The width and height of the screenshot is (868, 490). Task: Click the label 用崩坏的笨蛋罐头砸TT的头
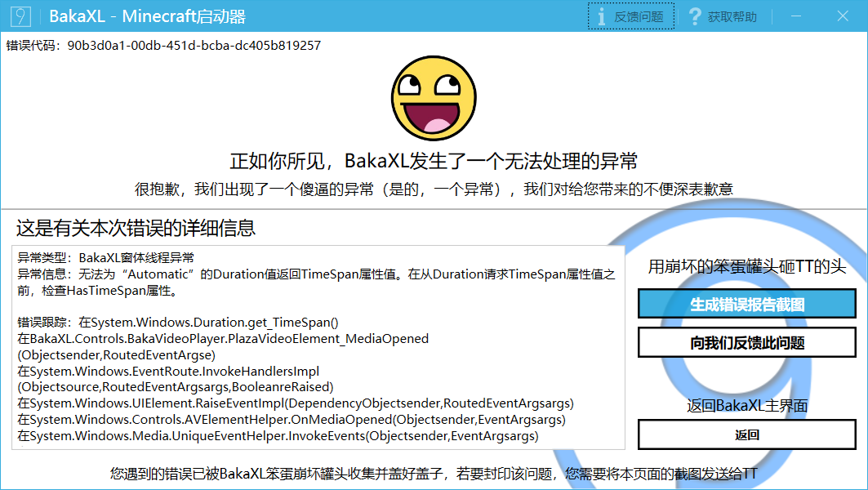(747, 266)
